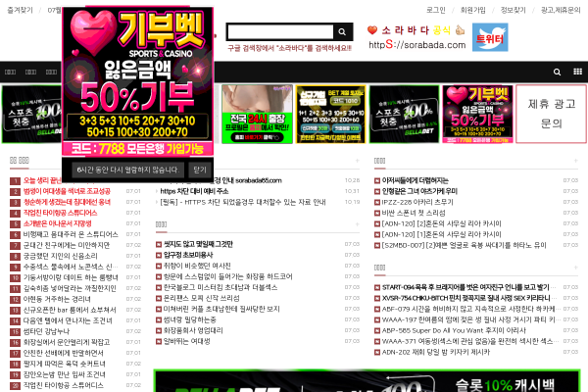The height and width of the screenshot is (392, 588).
Task: Click the small 기부벳 50%기부 banner in the banner row
Action: point(477,114)
